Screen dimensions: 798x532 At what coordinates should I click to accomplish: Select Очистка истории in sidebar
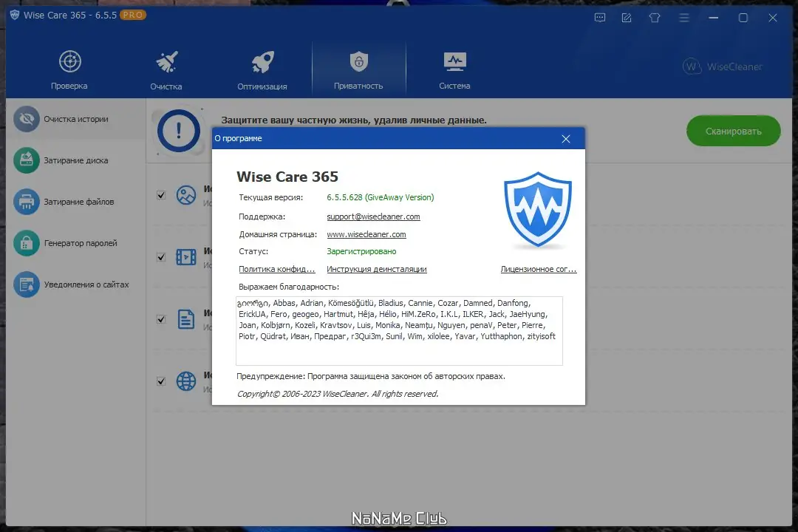coord(75,119)
